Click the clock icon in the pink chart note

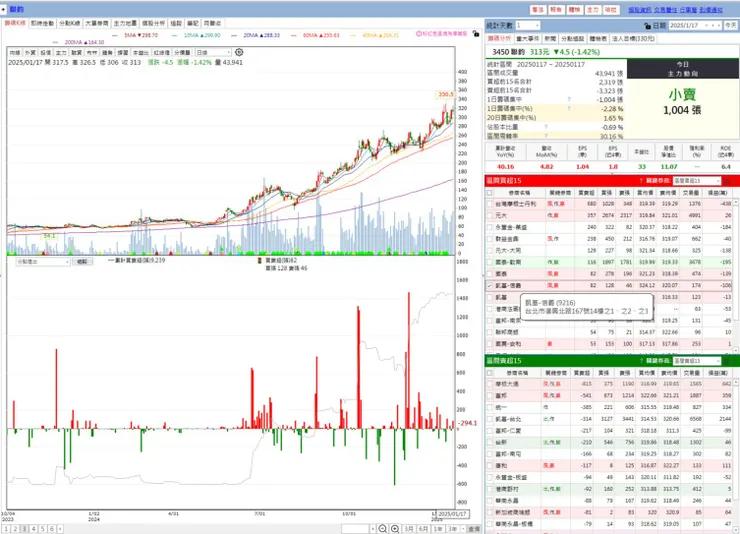pyautogui.click(x=419, y=34)
